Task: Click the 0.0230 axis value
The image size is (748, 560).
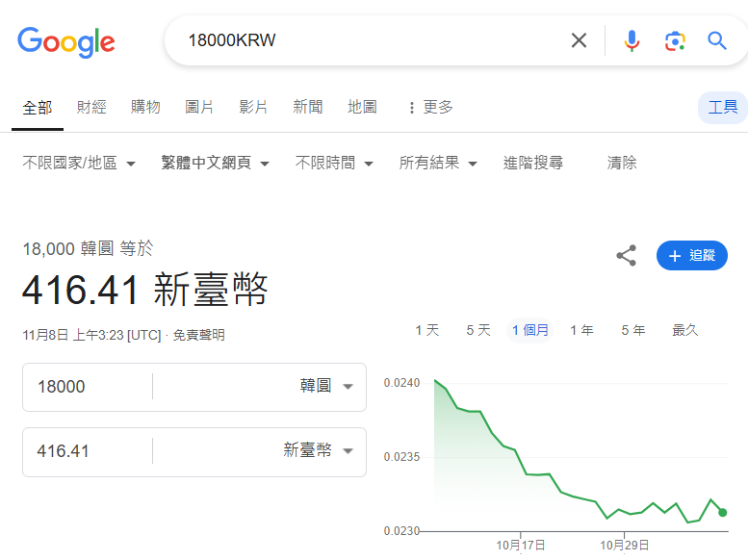Action: pos(401,531)
